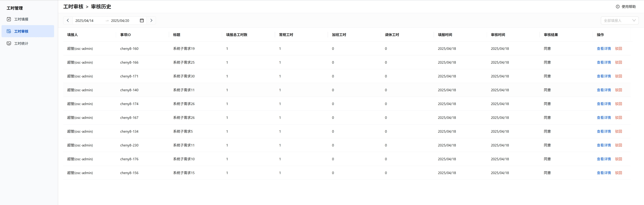View details for cheny8-167
The image size is (644, 205).
tap(604, 118)
